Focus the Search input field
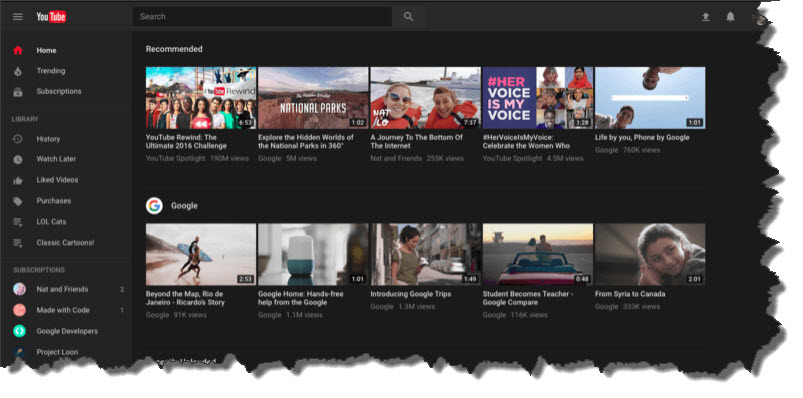This screenshot has height=398, width=803. (x=262, y=16)
